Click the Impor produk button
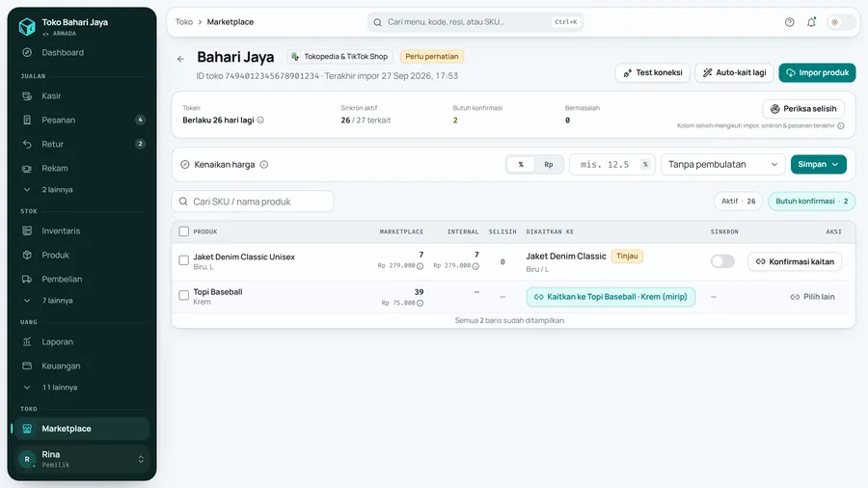The image size is (868, 488). tap(817, 72)
